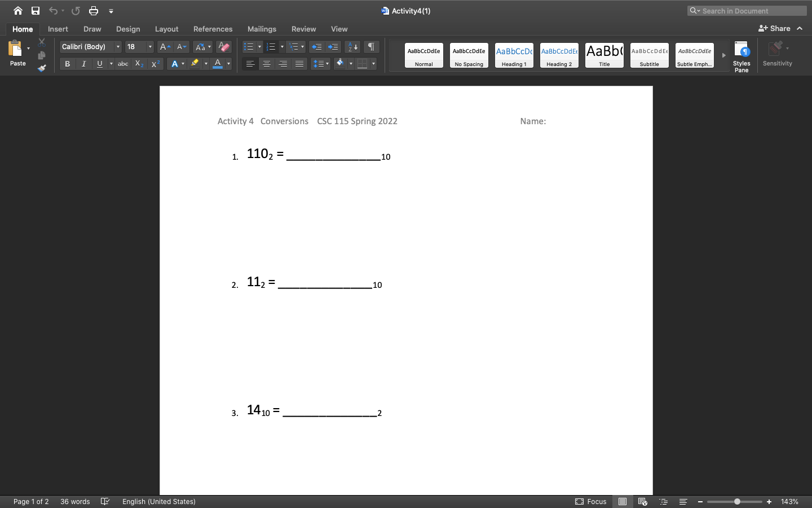Open the Layout tab
The width and height of the screenshot is (812, 508).
pyautogui.click(x=166, y=29)
